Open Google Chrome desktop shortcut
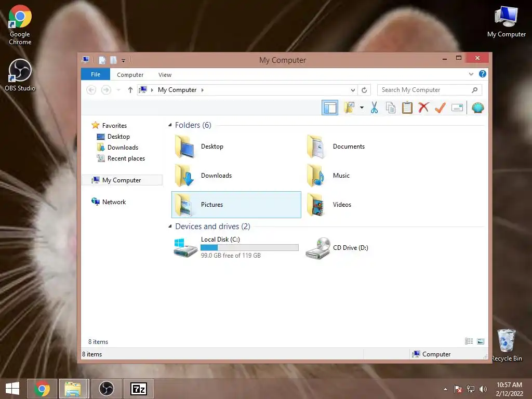The width and height of the screenshot is (532, 399). coord(20,25)
